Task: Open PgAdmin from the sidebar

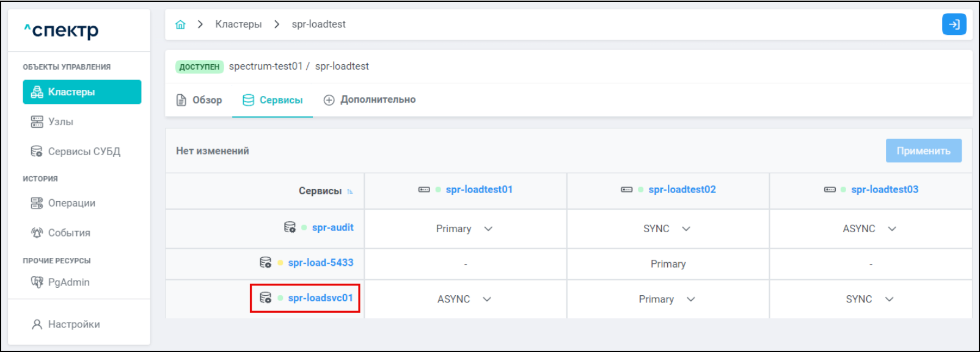Action: pos(68,282)
